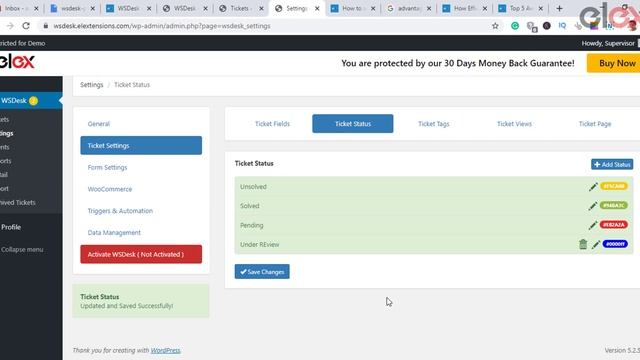Open WooCommerce settings section
640x360 pixels.
pyautogui.click(x=110, y=189)
